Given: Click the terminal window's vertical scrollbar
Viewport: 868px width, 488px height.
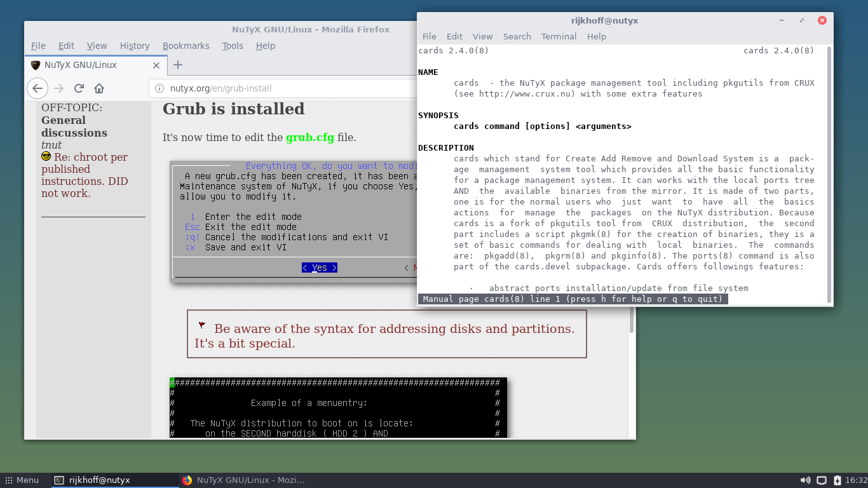Looking at the screenshot, I should 829,174.
